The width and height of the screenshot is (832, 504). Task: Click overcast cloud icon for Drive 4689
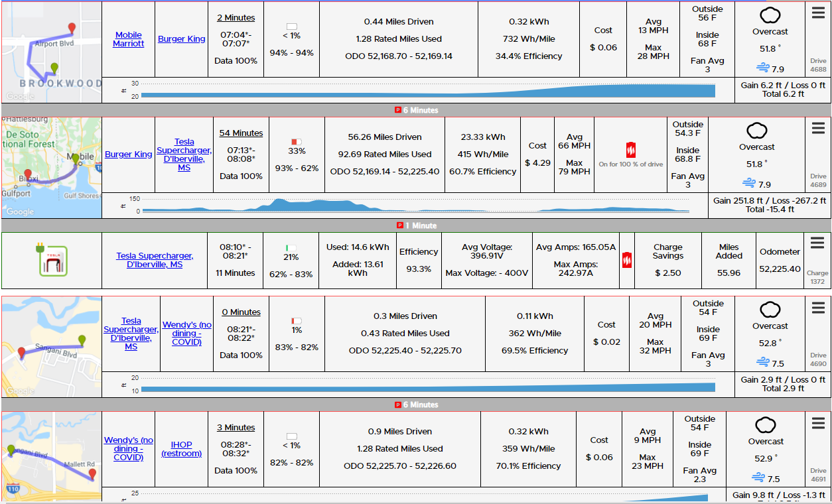[x=757, y=131]
